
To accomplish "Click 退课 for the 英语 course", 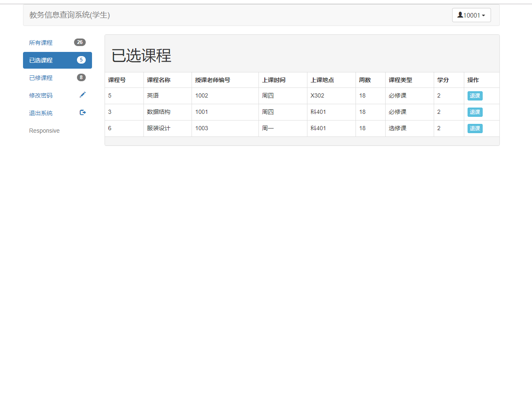I will [475, 95].
